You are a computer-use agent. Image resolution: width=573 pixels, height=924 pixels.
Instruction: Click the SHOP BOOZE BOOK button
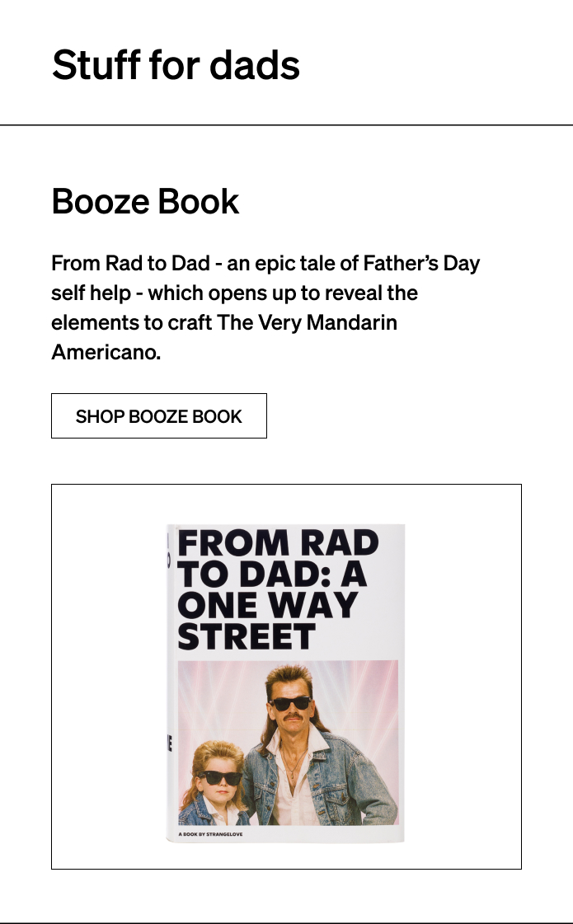coord(158,416)
